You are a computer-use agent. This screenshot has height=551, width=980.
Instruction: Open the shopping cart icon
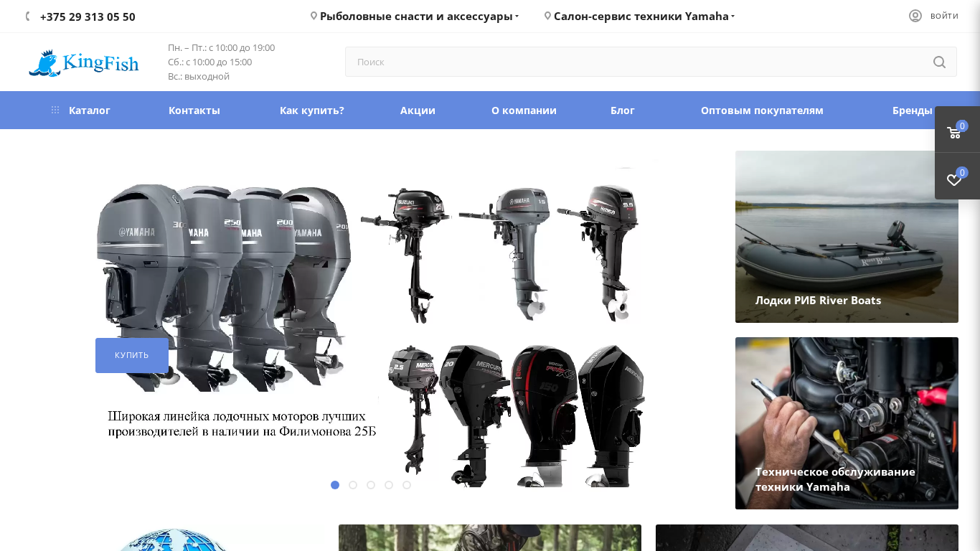(954, 132)
